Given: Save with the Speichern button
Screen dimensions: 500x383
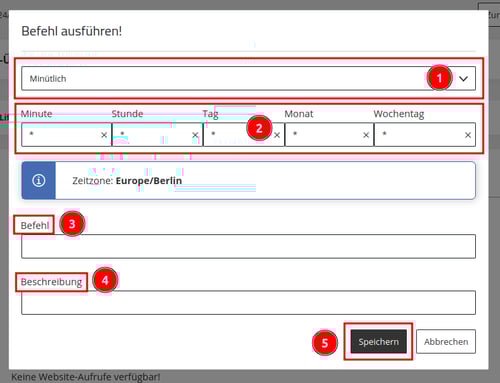Looking at the screenshot, I should click(379, 341).
